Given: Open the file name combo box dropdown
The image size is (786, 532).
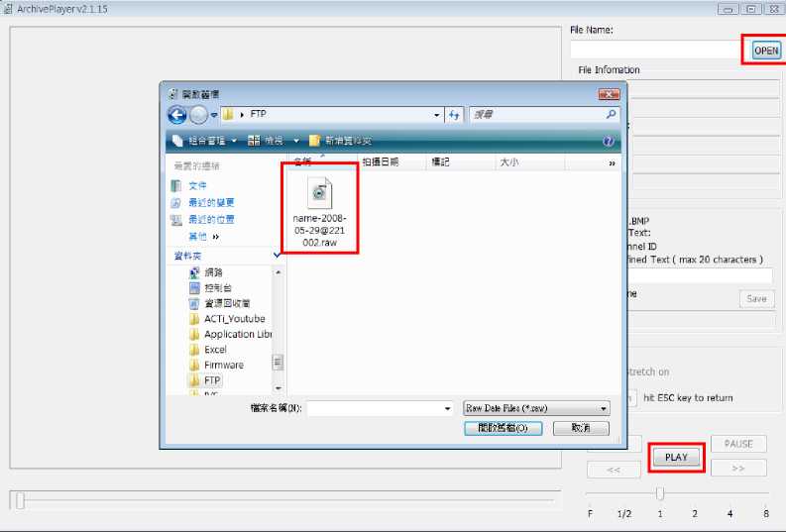Looking at the screenshot, I should coord(447,408).
